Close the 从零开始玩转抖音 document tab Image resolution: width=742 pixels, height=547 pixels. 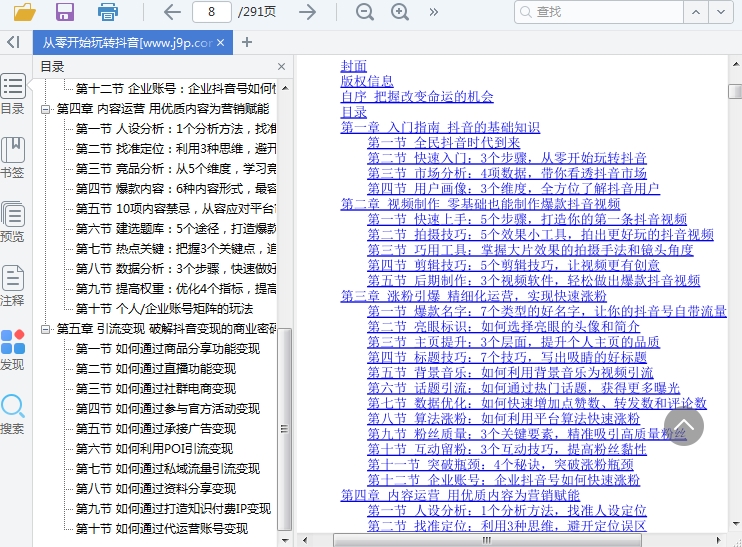[221, 43]
